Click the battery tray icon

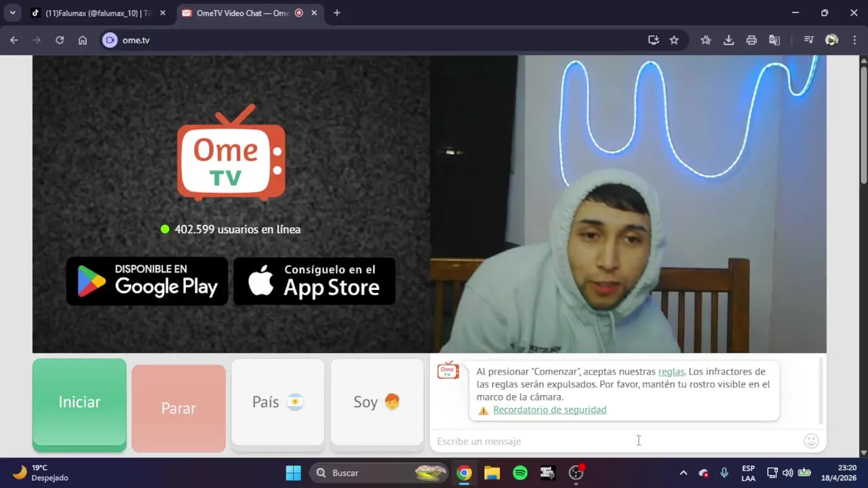pos(804,472)
